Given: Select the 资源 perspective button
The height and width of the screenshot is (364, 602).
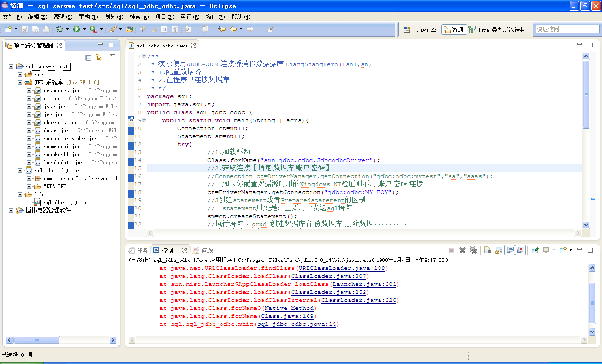Looking at the screenshot, I should coord(454,30).
